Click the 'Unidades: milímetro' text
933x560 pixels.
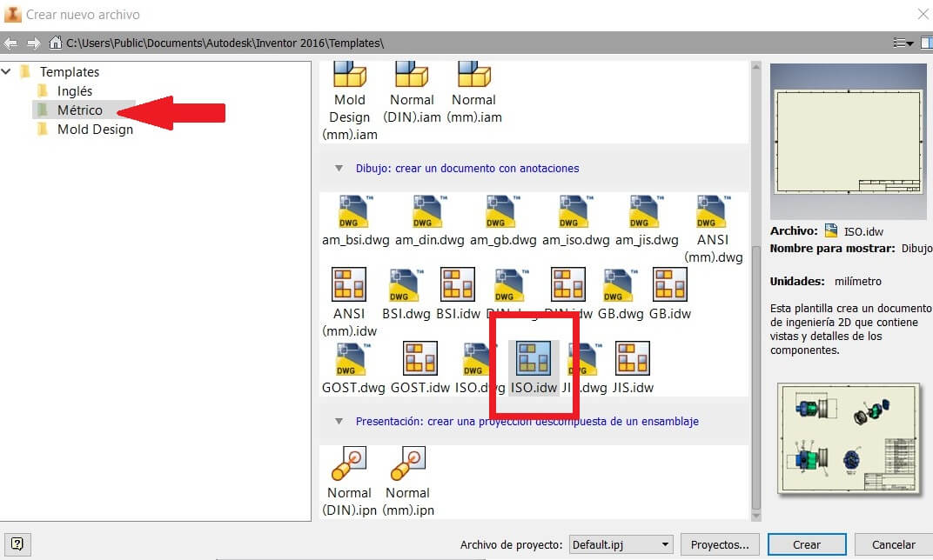point(826,281)
